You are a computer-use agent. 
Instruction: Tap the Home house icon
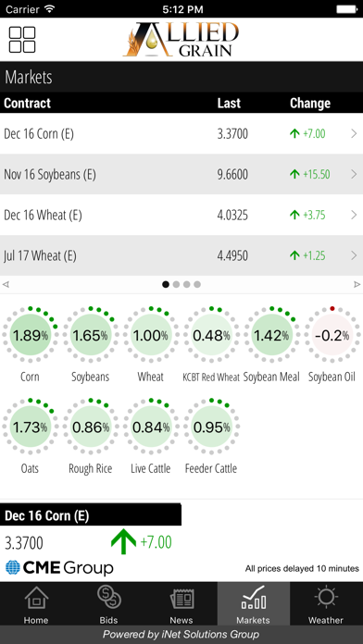click(36, 598)
